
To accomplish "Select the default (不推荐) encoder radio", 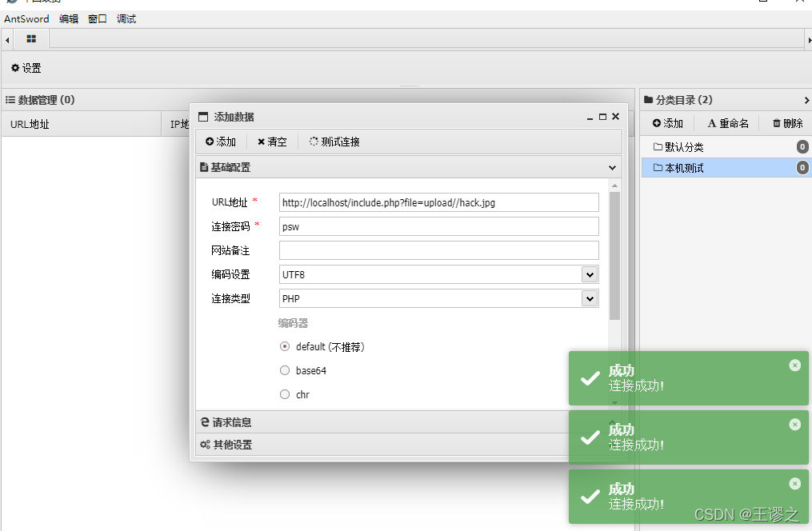I will [284, 347].
